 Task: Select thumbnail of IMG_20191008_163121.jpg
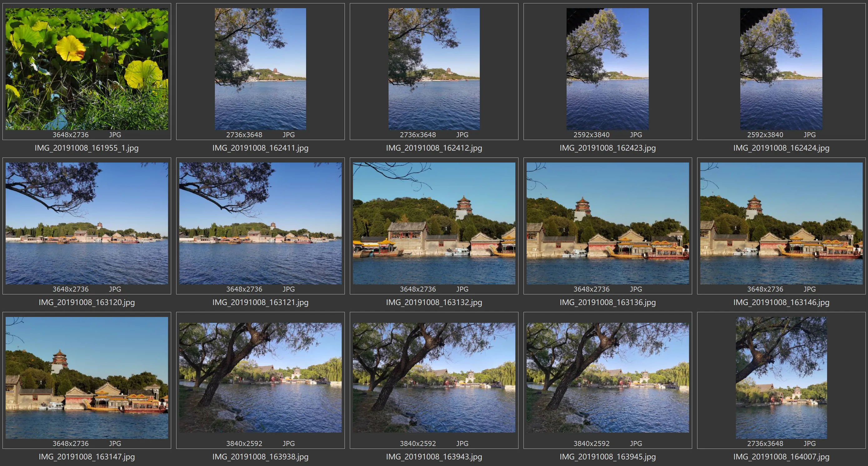(x=260, y=223)
